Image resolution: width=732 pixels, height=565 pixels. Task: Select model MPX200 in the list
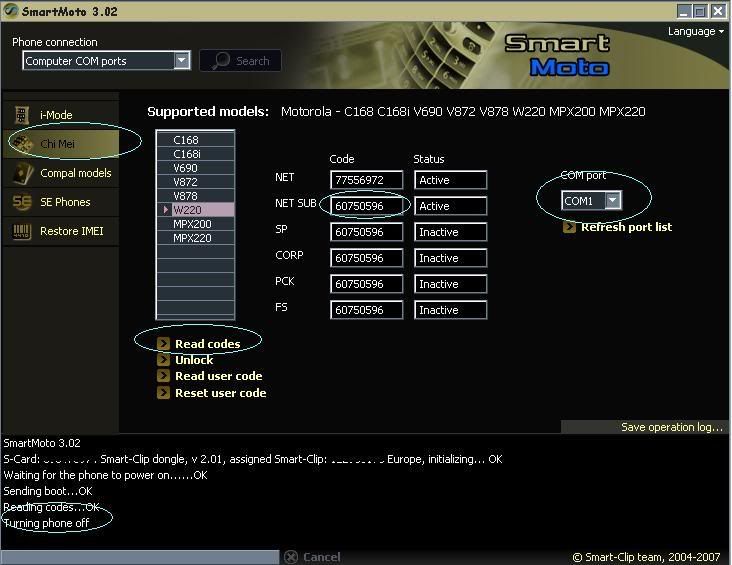point(196,224)
